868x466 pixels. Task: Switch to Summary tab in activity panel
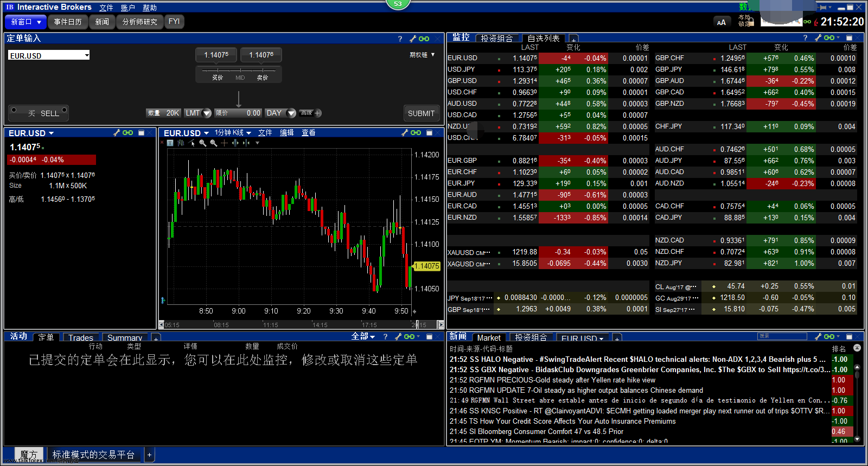[125, 337]
